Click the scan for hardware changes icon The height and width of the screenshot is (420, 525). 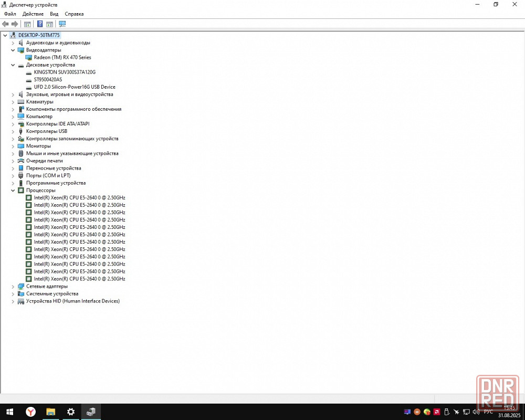(x=62, y=24)
